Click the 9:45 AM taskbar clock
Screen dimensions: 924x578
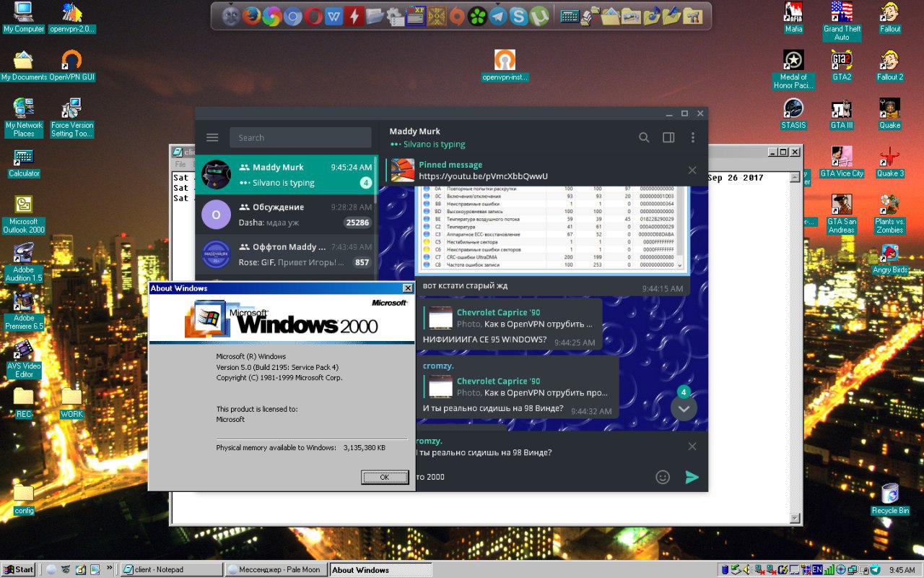(x=902, y=570)
